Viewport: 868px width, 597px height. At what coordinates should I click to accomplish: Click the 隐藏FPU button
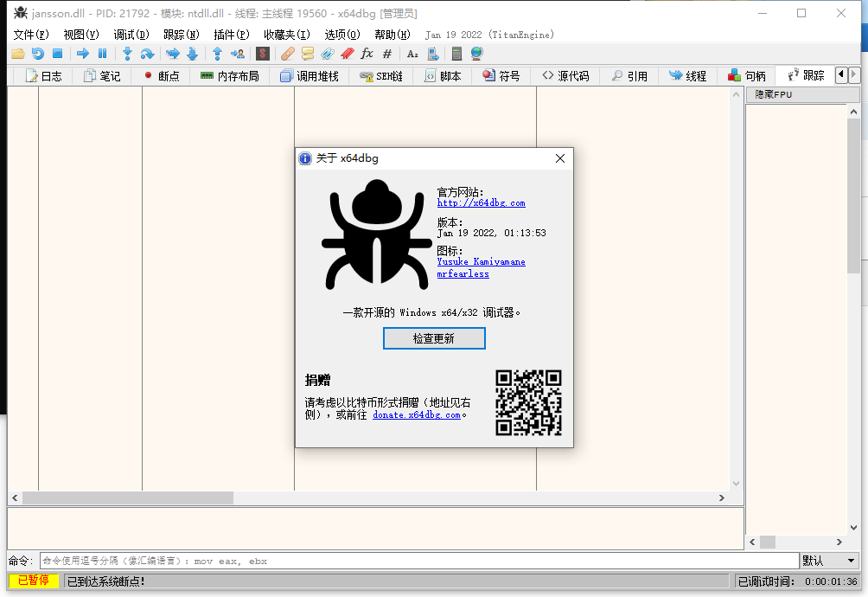click(802, 94)
